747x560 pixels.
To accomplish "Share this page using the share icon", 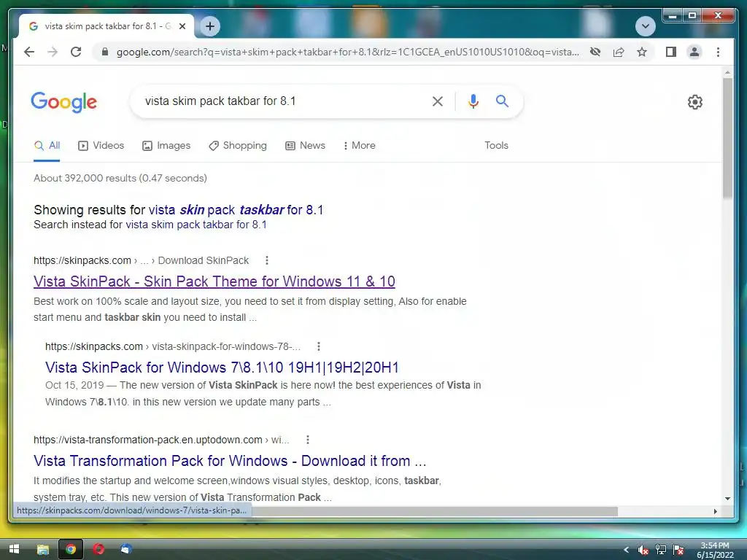I will tap(619, 52).
